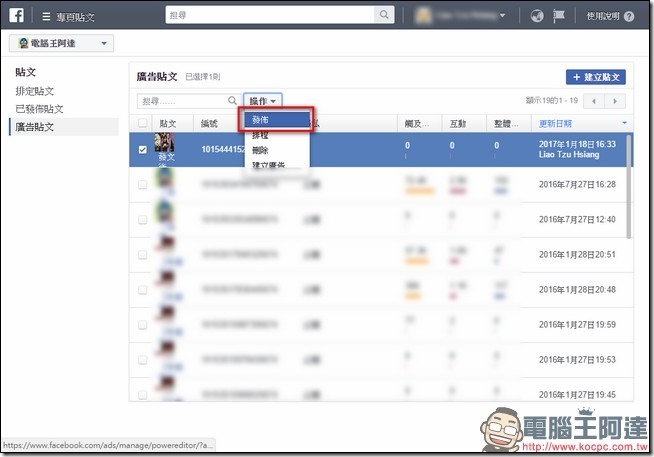The width and height of the screenshot is (654, 457).
Task: Sort by the 整體 column header
Action: click(x=506, y=123)
